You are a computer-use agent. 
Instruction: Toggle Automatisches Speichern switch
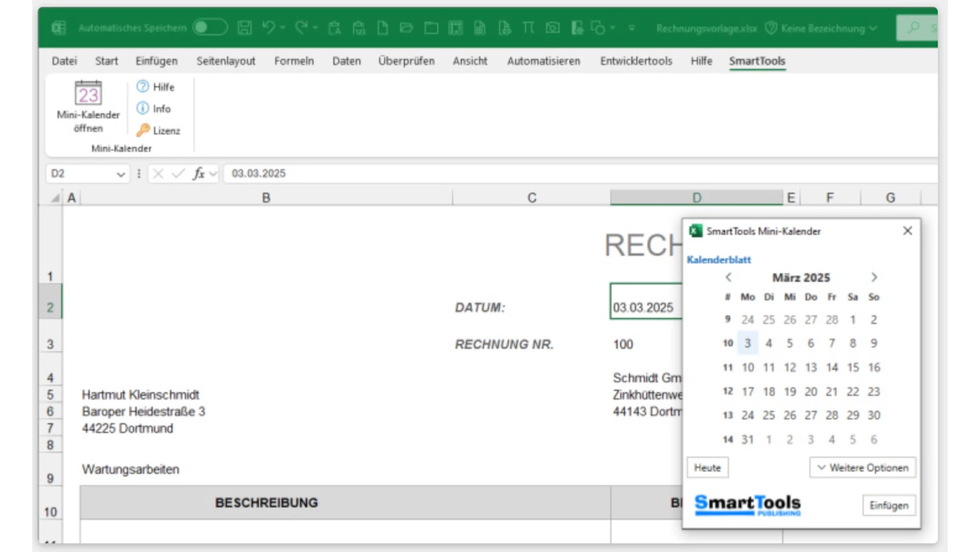(x=210, y=27)
